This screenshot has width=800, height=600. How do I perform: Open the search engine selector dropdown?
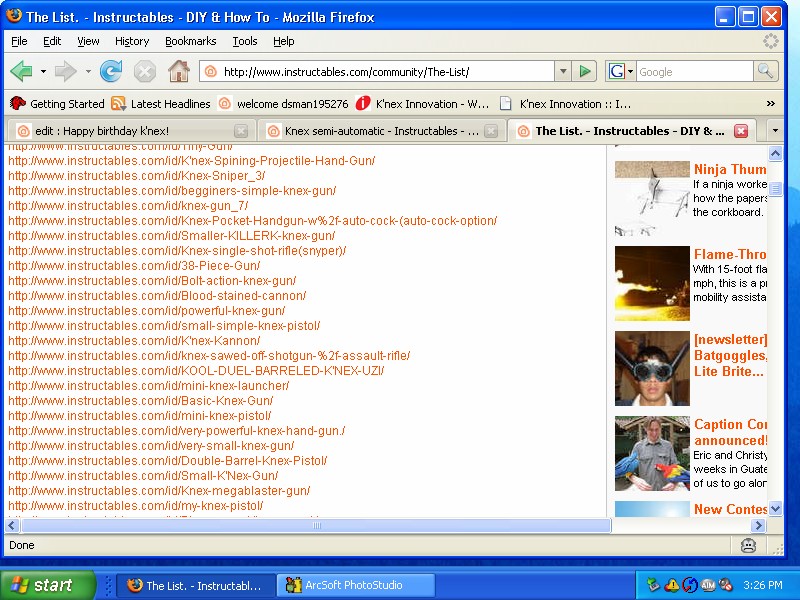tap(629, 71)
